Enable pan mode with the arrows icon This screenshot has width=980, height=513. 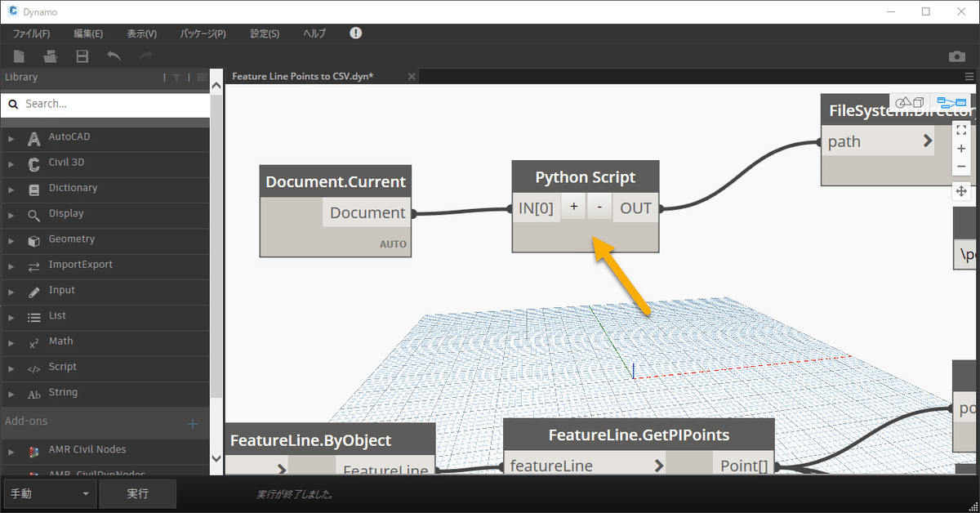pos(961,191)
